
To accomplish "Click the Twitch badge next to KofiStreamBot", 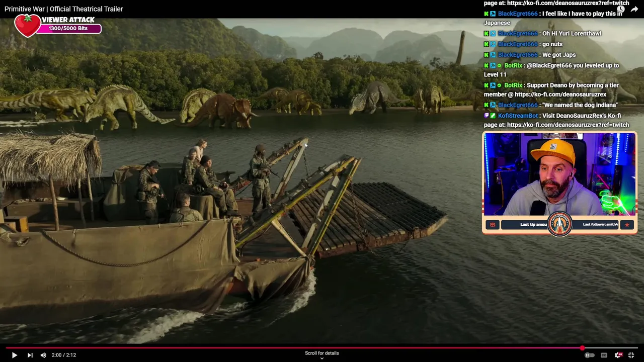I will pos(487,116).
